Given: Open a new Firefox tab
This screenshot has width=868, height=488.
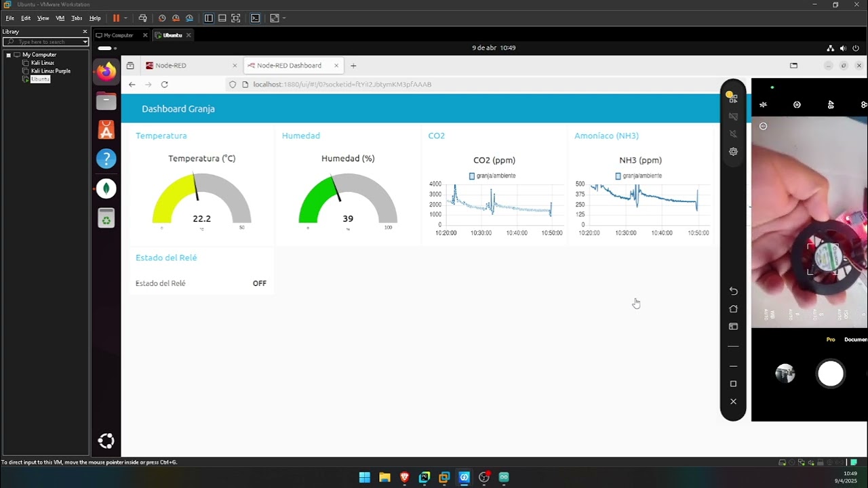Looking at the screenshot, I should click(x=353, y=66).
